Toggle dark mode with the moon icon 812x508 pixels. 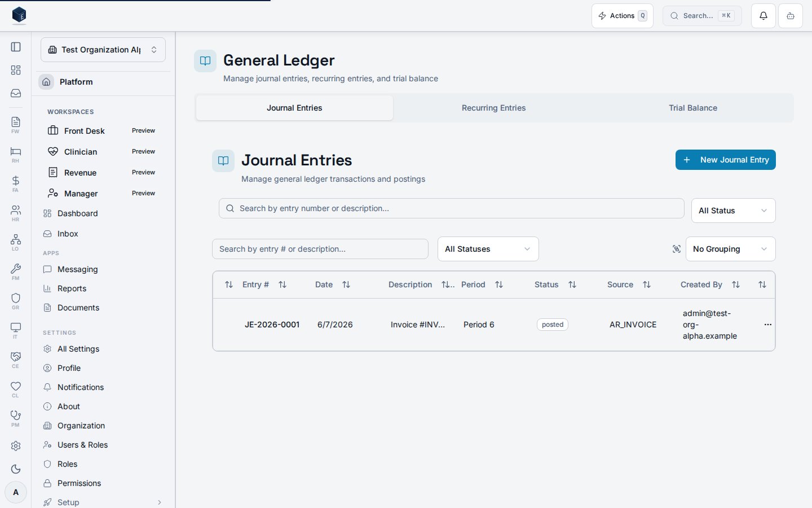[x=16, y=469]
